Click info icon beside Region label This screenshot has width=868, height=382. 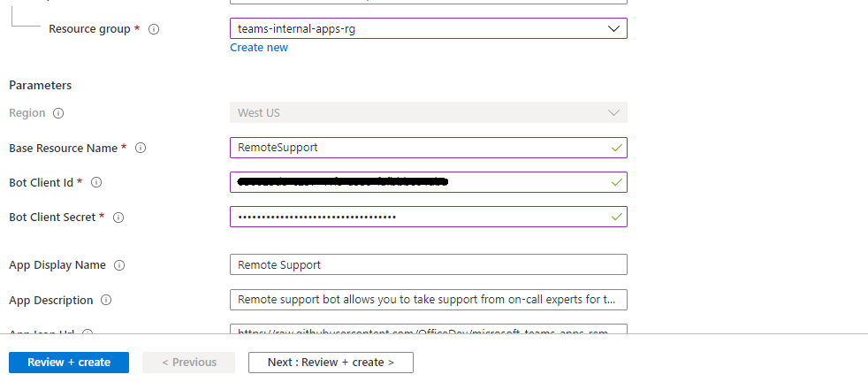coord(58,113)
